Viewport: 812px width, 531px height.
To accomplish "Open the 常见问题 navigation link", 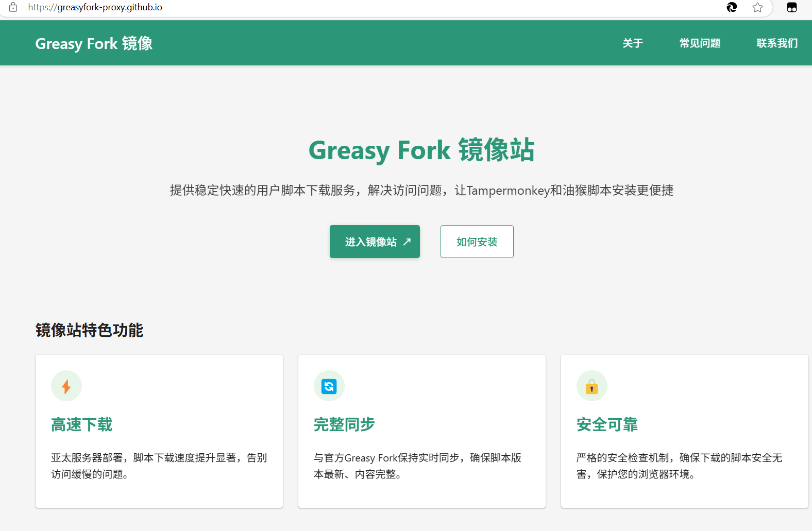I will (700, 43).
